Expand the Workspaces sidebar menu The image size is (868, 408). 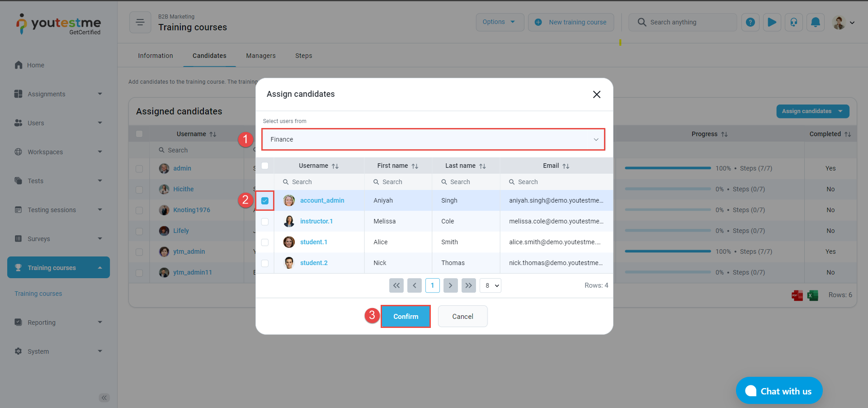point(58,152)
